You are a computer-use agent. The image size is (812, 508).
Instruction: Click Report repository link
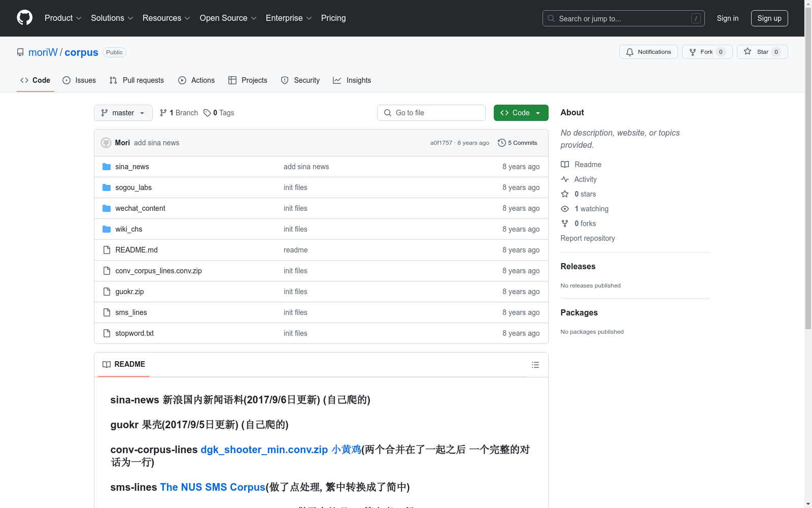coord(588,238)
